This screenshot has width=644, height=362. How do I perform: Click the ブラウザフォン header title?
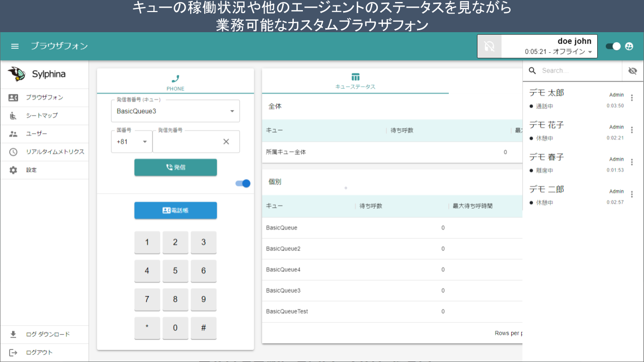(x=60, y=46)
